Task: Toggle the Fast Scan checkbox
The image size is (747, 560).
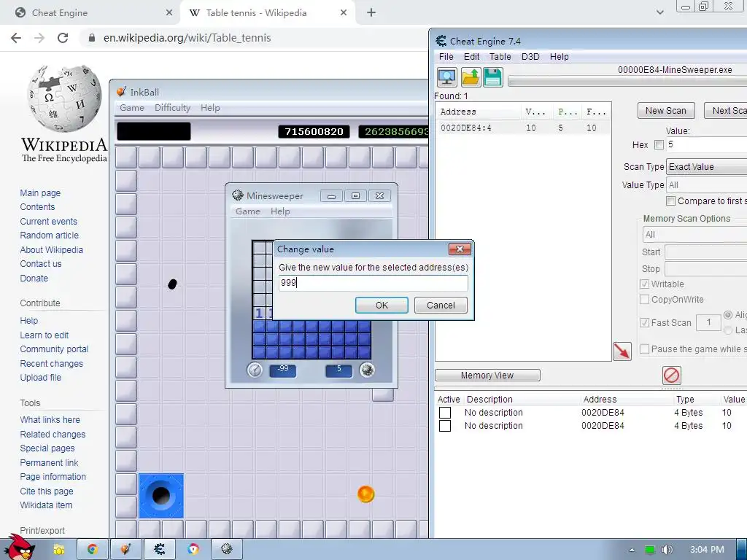Action: [x=645, y=323]
